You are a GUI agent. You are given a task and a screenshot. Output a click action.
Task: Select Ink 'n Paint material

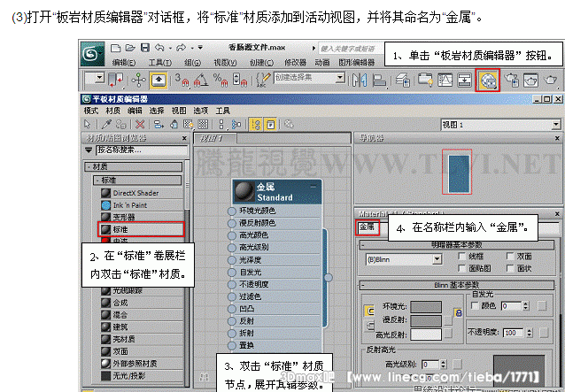click(142, 205)
